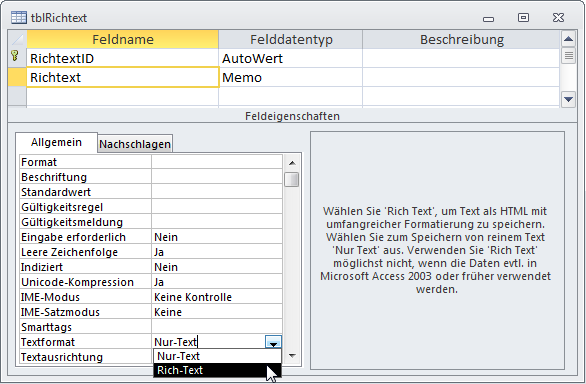Screen dimensions: 586x384
Task: Click the Feldname column header
Action: coord(123,39)
